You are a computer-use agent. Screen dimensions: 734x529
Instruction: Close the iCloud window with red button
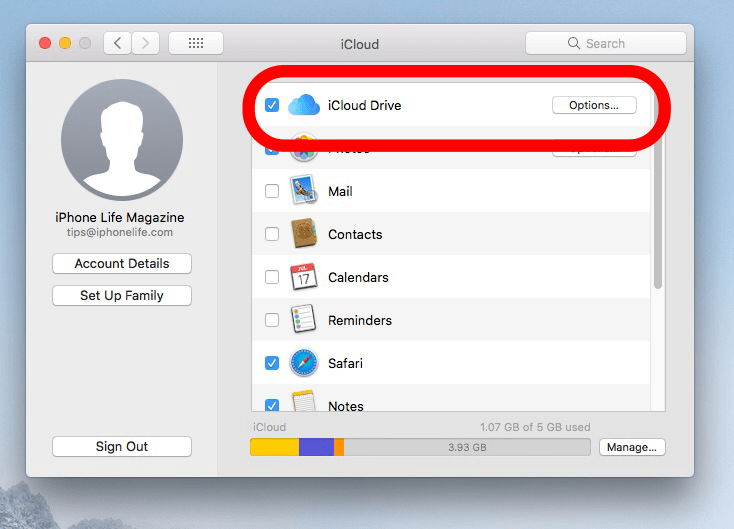click(45, 44)
